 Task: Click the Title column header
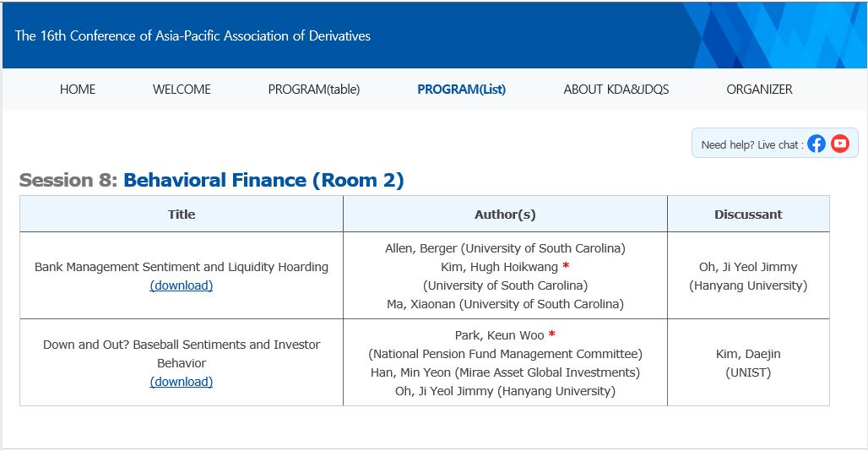[182, 215]
